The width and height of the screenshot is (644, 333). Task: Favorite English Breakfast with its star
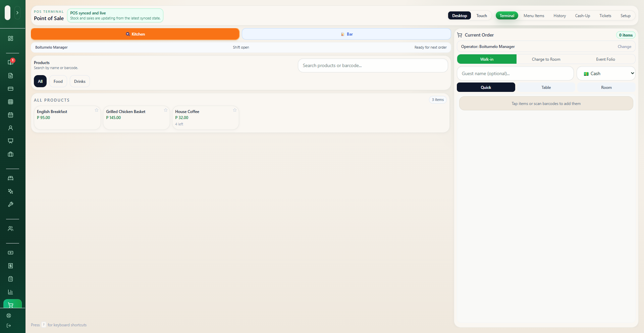97,110
